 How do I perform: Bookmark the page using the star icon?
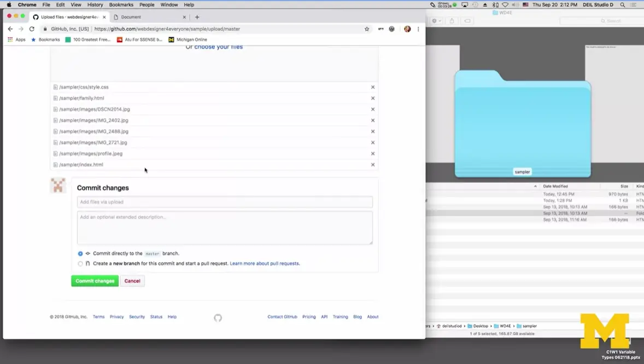click(367, 28)
